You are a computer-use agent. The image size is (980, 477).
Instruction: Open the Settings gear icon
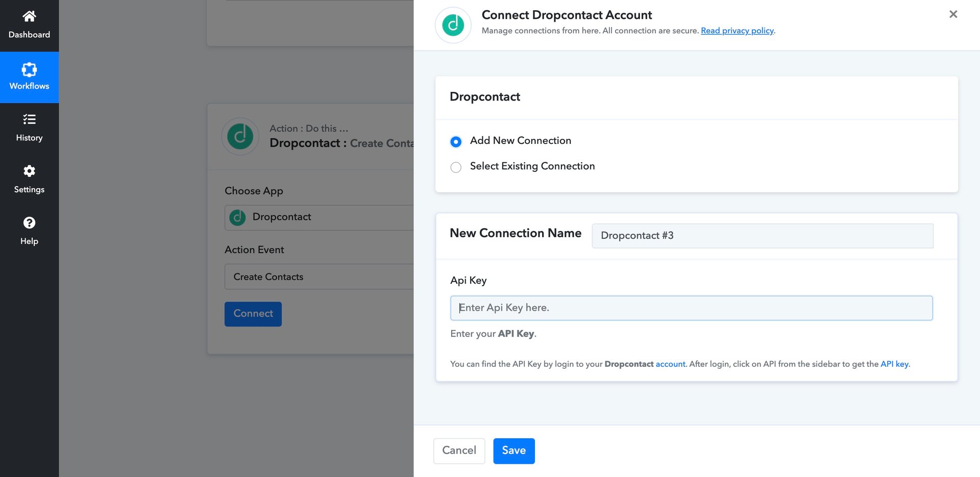(x=29, y=171)
